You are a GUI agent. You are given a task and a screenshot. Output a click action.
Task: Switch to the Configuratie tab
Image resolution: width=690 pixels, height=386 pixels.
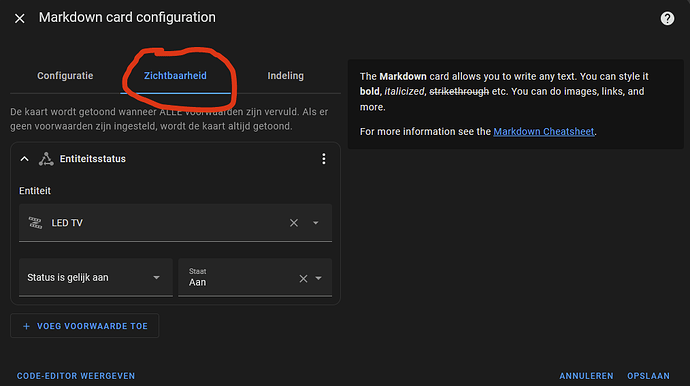(65, 76)
